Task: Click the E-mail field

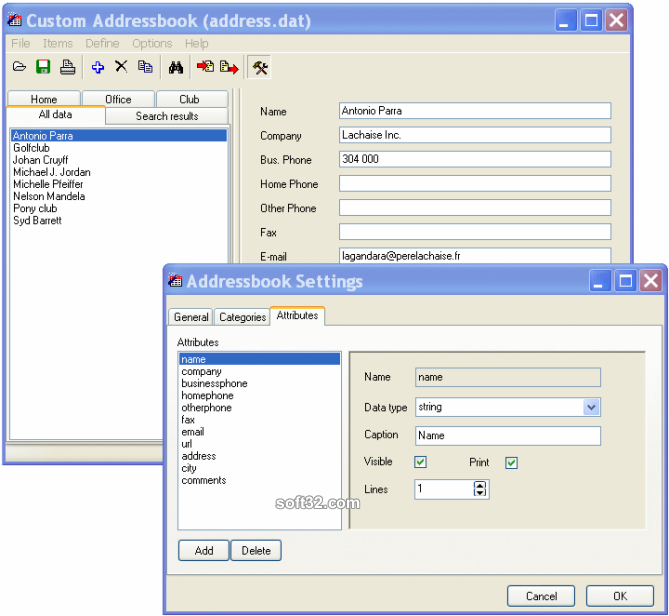Action: [475, 256]
